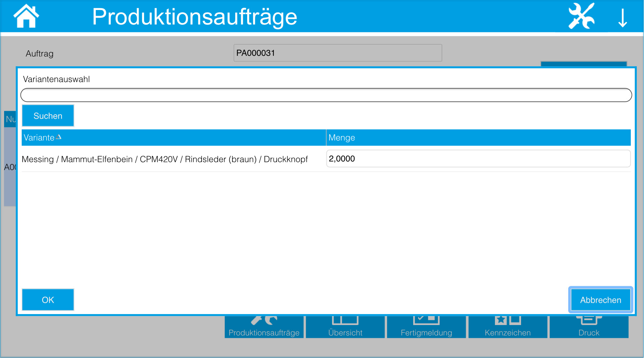This screenshot has width=644, height=358.
Task: Focus the Variantenauswahl search field
Action: pos(326,95)
